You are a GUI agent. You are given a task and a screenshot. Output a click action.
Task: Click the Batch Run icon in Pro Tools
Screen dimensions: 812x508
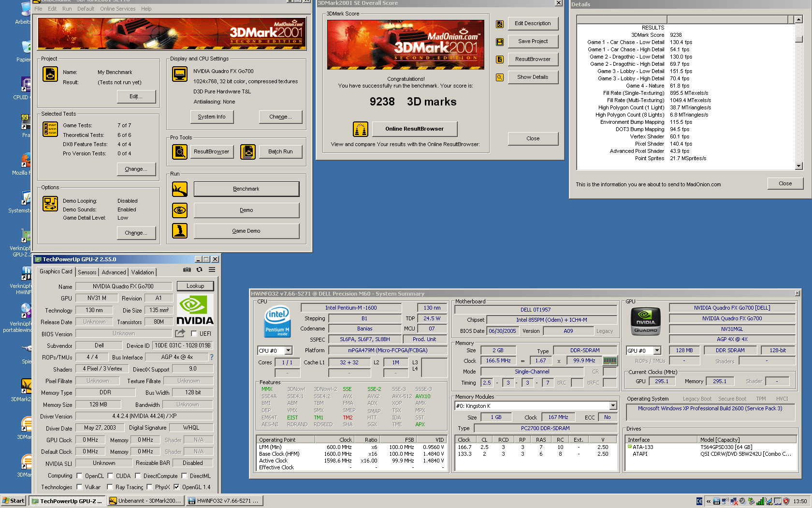click(x=248, y=152)
